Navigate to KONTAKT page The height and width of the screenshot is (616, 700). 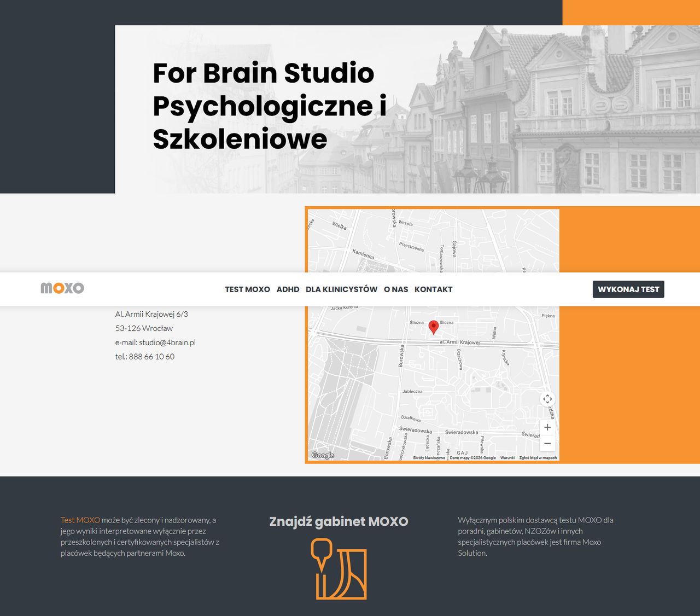click(434, 289)
